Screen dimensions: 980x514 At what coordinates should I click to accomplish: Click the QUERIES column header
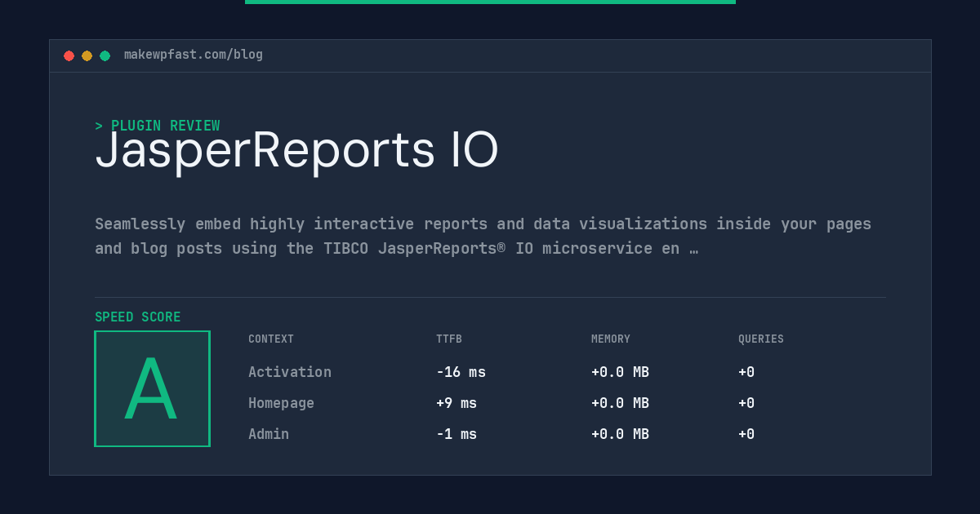(761, 339)
